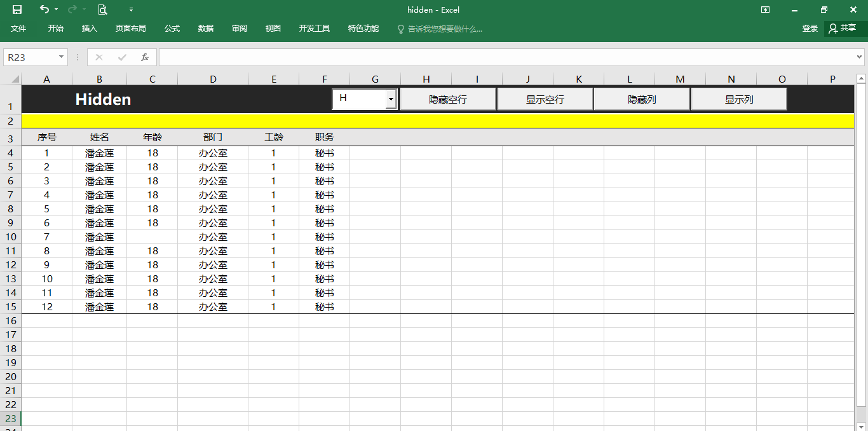Viewport: 868px width, 431px height.
Task: Click the Print Preview icon
Action: (102, 10)
